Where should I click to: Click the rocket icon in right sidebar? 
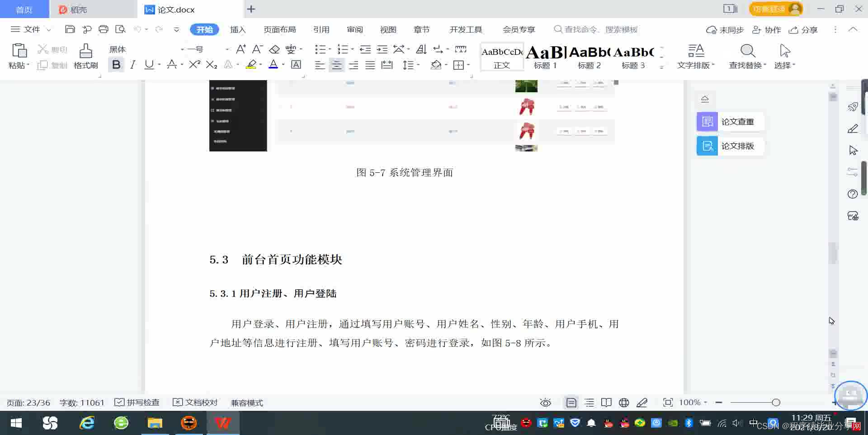[853, 107]
